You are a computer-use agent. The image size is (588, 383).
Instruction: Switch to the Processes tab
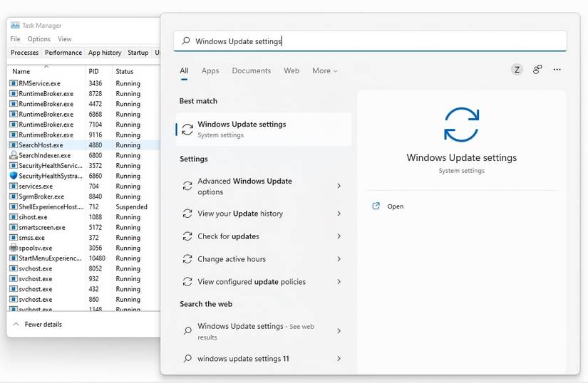tap(24, 53)
